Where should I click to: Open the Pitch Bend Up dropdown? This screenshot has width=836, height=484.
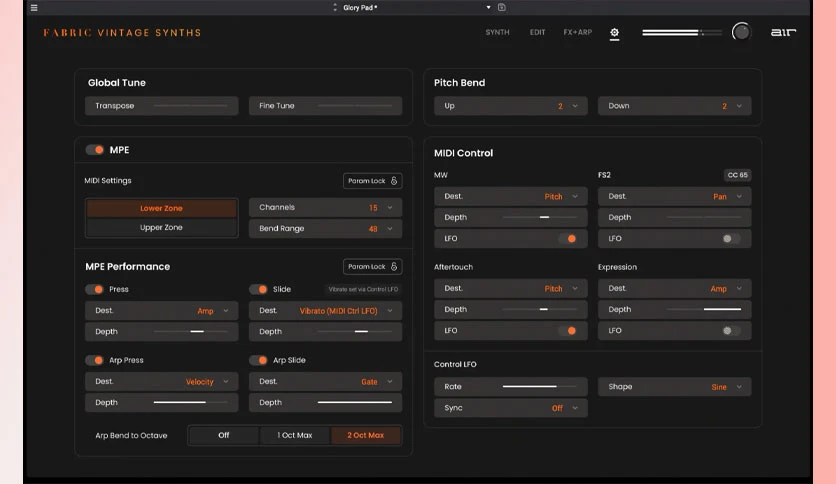click(x=511, y=106)
